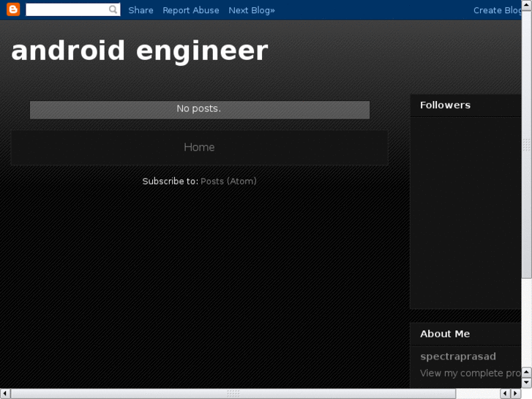Click the Home link below posts
Image resolution: width=532 pixels, height=399 pixels.
pos(199,147)
